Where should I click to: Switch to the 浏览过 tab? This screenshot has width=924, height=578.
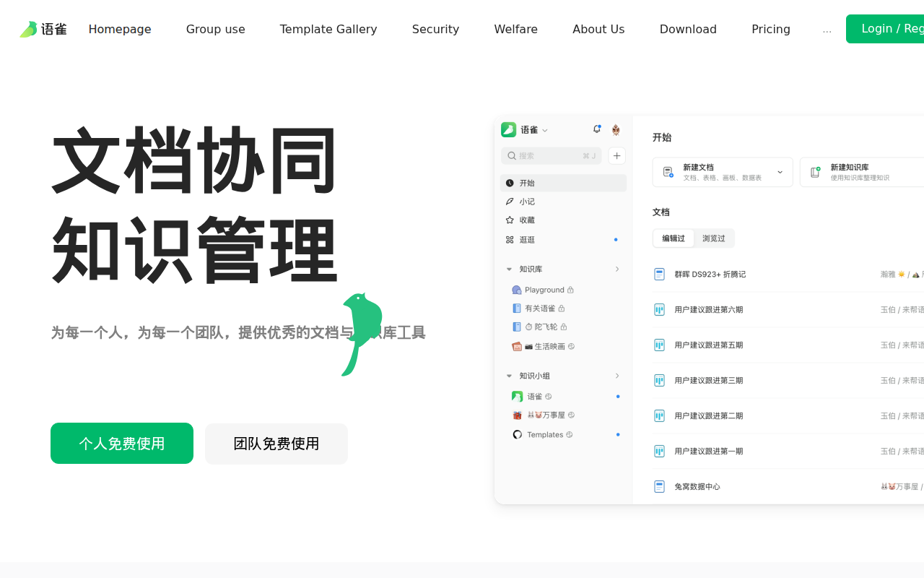(714, 238)
